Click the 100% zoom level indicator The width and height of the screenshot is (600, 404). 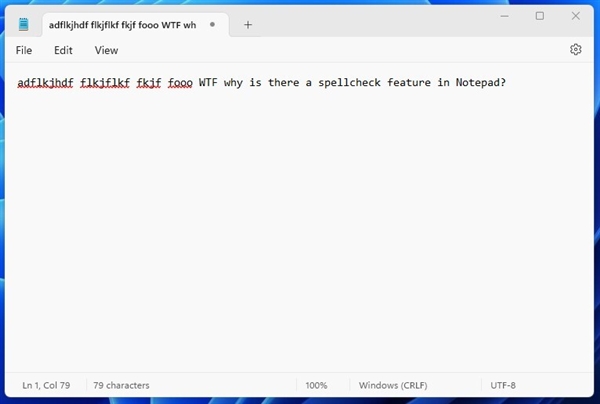316,385
